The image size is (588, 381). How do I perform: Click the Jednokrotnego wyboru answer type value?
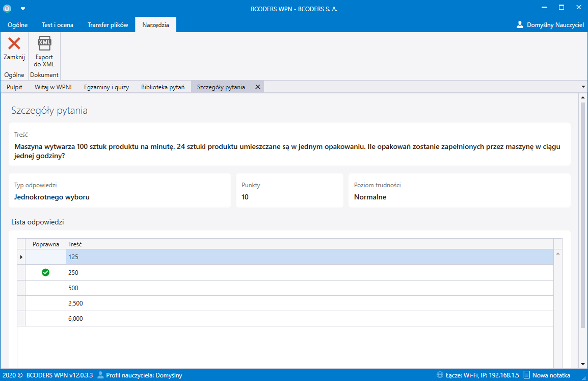coord(52,197)
